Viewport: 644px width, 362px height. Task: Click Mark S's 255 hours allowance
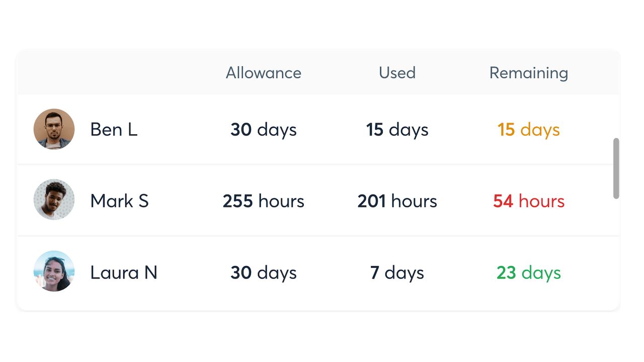coord(263,201)
